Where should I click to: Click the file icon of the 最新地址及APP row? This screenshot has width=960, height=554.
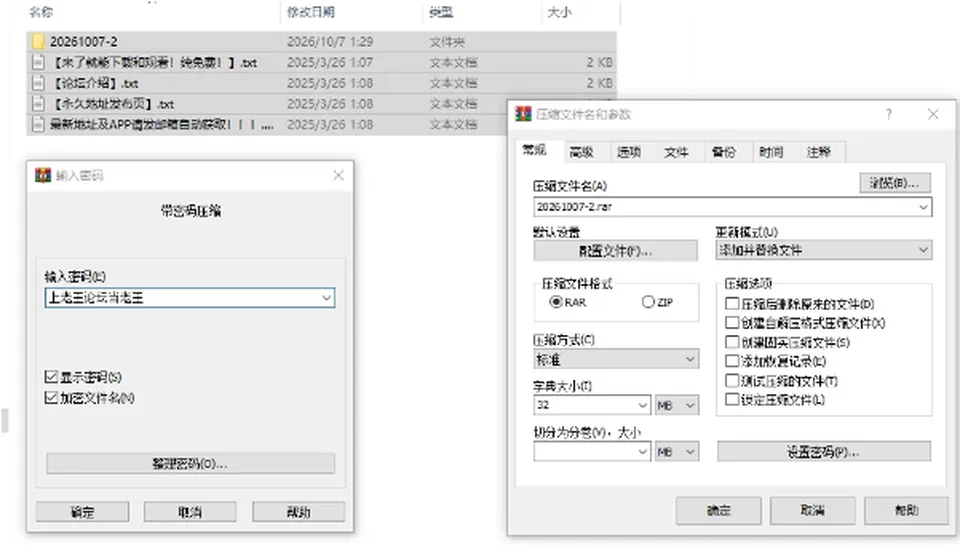(x=39, y=125)
